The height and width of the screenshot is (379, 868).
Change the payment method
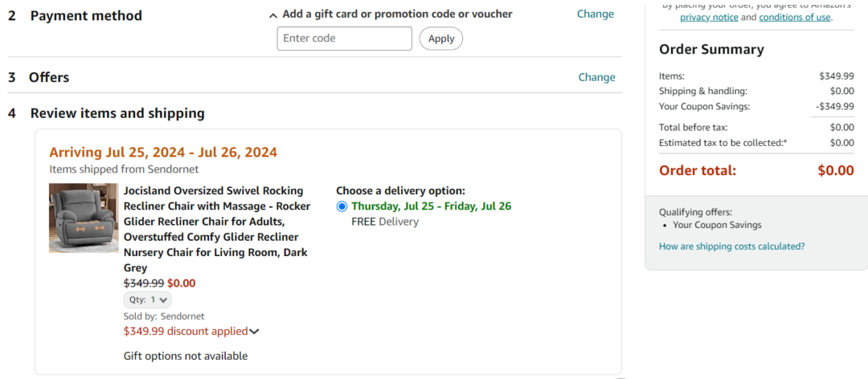coord(595,14)
